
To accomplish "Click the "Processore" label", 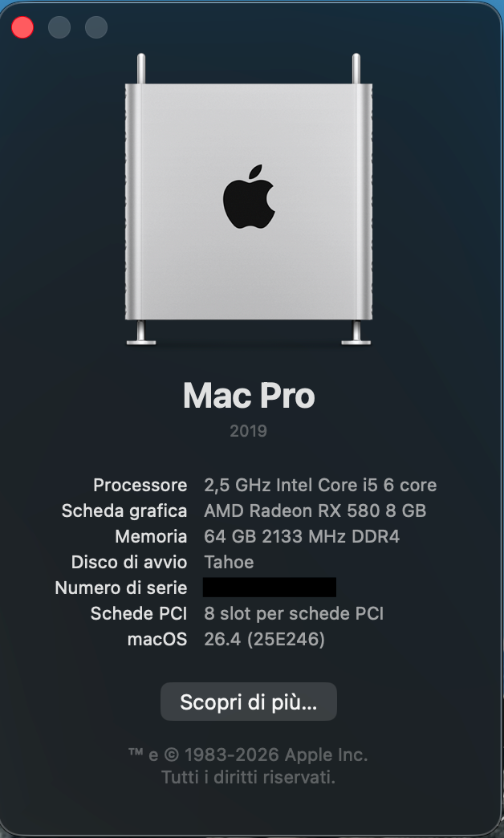I will (140, 485).
